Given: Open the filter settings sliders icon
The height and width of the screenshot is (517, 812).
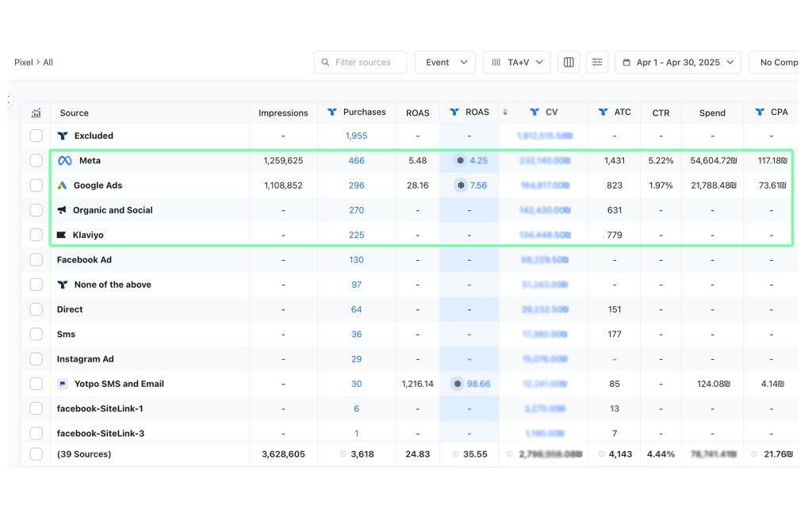Looking at the screenshot, I should click(597, 62).
